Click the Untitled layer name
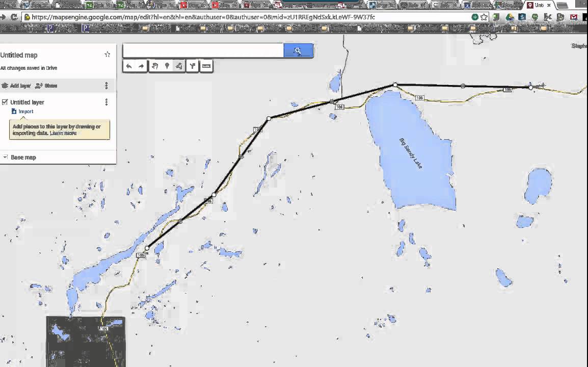The height and width of the screenshot is (367, 588). coord(27,102)
